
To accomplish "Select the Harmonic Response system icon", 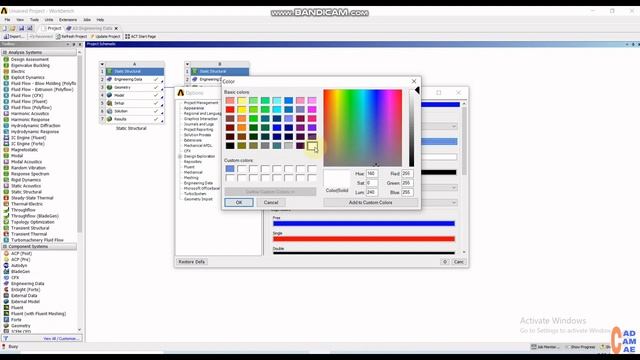I will 6,120.
